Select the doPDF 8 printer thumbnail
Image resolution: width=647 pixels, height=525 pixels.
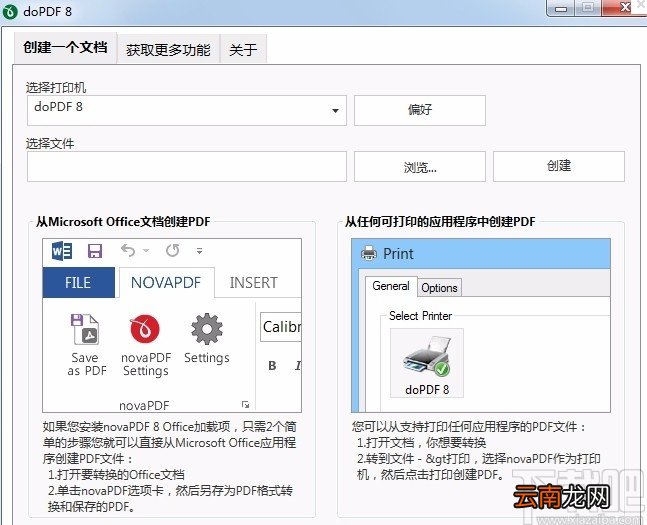(x=427, y=363)
